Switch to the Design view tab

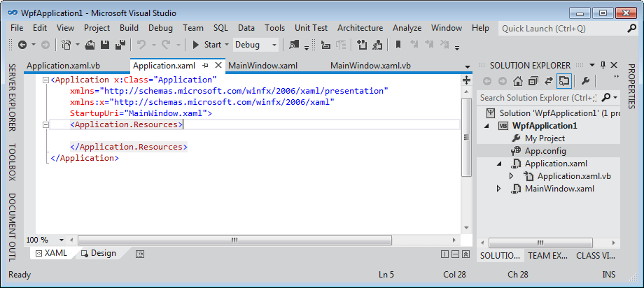tap(99, 253)
